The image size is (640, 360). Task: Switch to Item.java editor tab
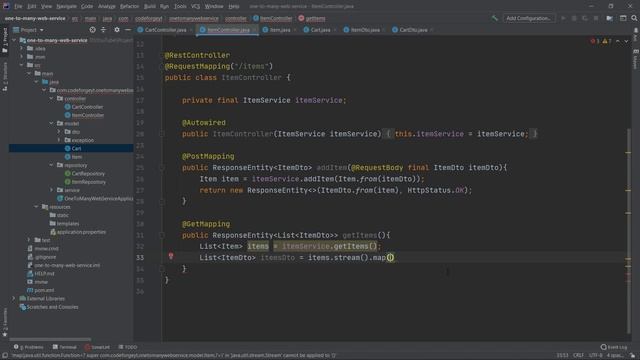point(280,30)
